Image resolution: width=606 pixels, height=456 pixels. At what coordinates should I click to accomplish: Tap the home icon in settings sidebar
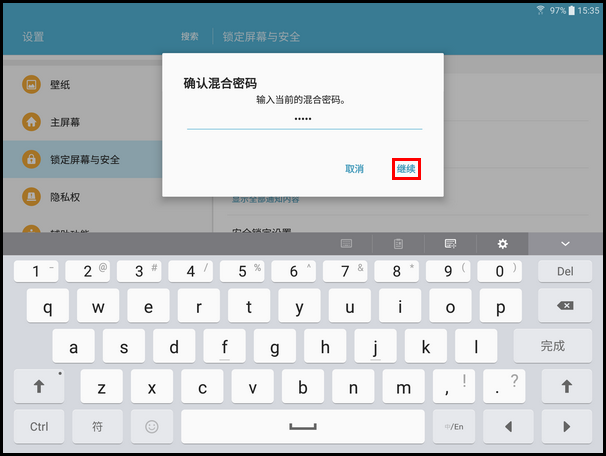click(31, 122)
